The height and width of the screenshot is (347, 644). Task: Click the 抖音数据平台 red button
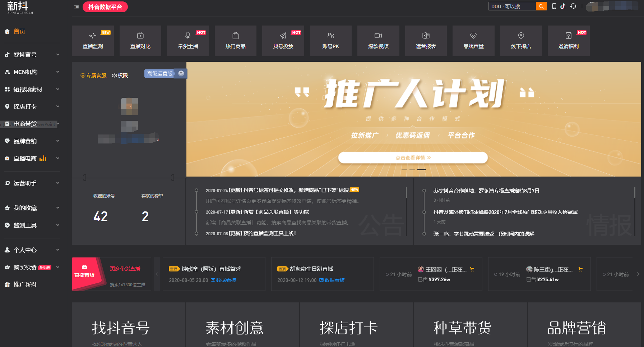[x=105, y=7]
